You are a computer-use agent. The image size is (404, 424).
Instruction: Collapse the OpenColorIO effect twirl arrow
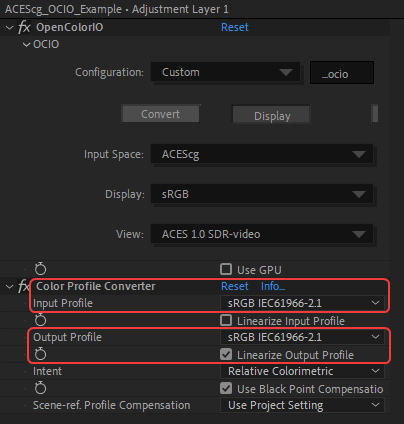pos(10,28)
